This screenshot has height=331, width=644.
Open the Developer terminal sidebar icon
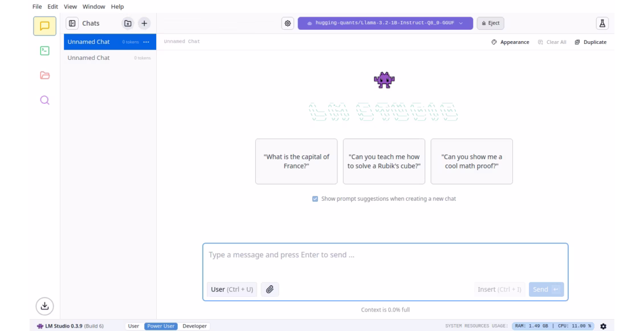click(45, 51)
